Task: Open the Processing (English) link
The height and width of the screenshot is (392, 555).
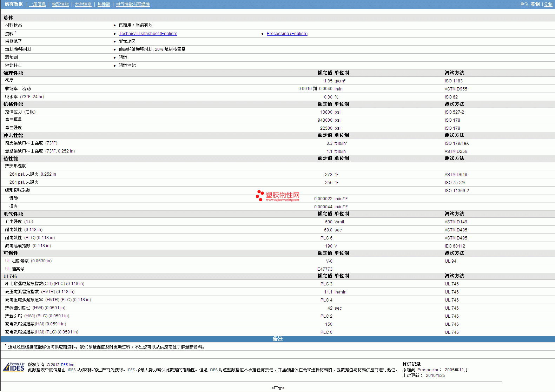Action: (x=287, y=34)
